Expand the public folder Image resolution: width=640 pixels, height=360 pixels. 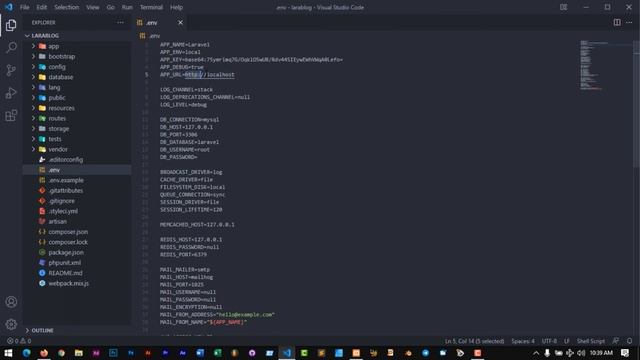click(77, 98)
